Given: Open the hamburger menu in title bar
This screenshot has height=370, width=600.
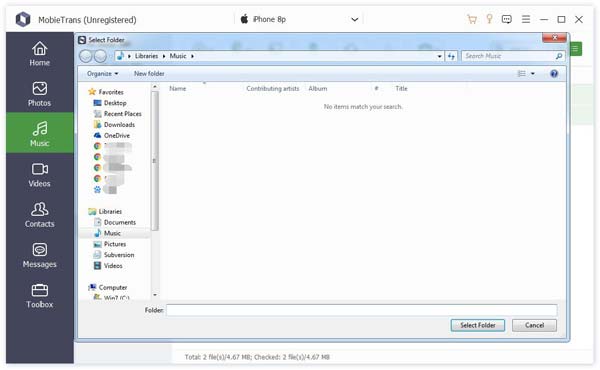Looking at the screenshot, I should (526, 19).
